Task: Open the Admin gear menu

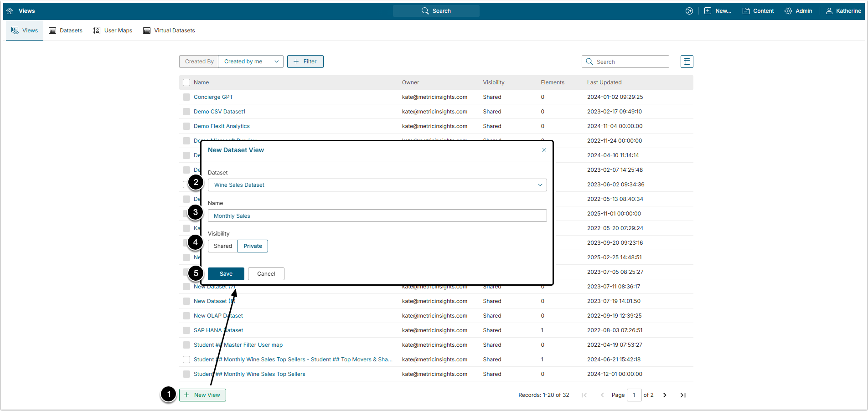Action: pyautogui.click(x=798, y=11)
